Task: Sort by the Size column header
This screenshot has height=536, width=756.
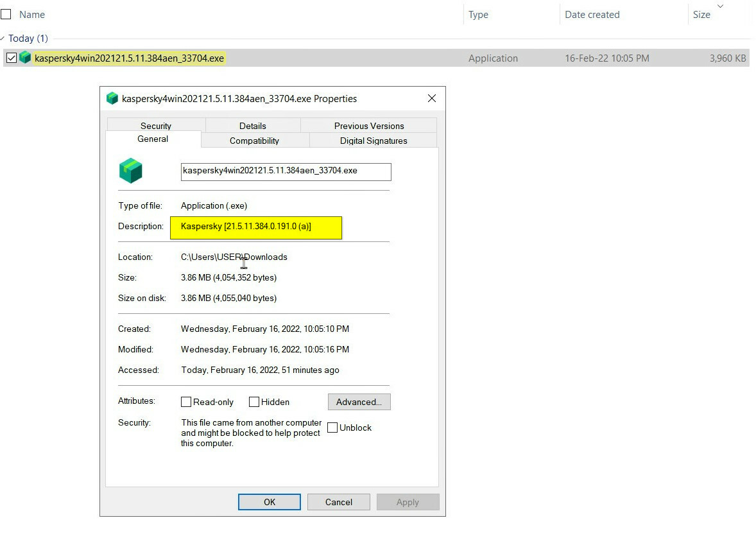Action: click(701, 15)
